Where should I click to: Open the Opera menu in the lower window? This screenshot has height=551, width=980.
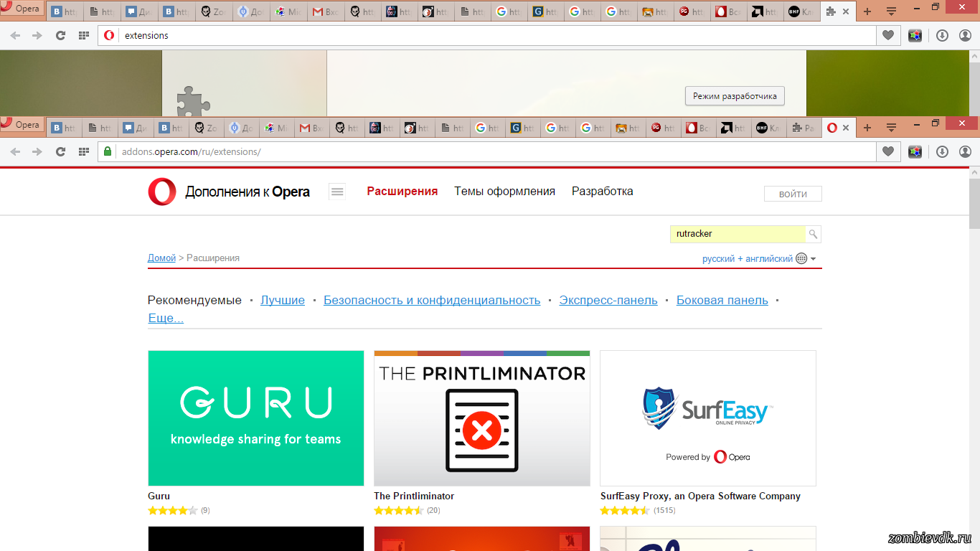[x=22, y=125]
